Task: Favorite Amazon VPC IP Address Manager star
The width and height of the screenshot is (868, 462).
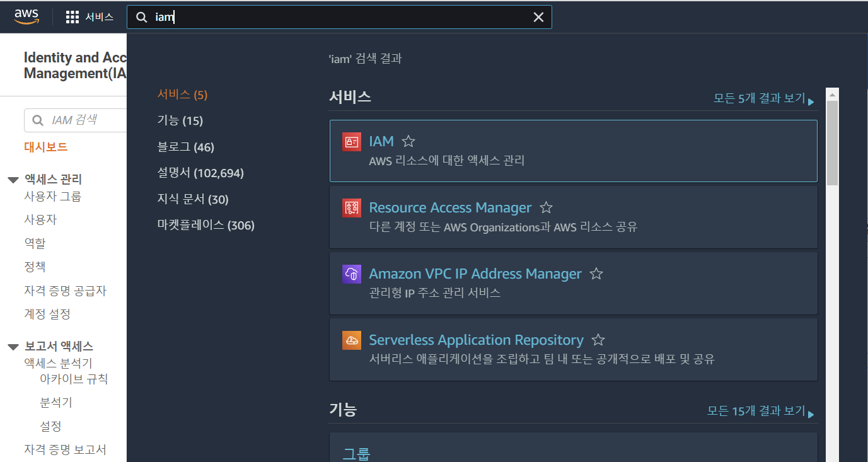Action: (596, 274)
